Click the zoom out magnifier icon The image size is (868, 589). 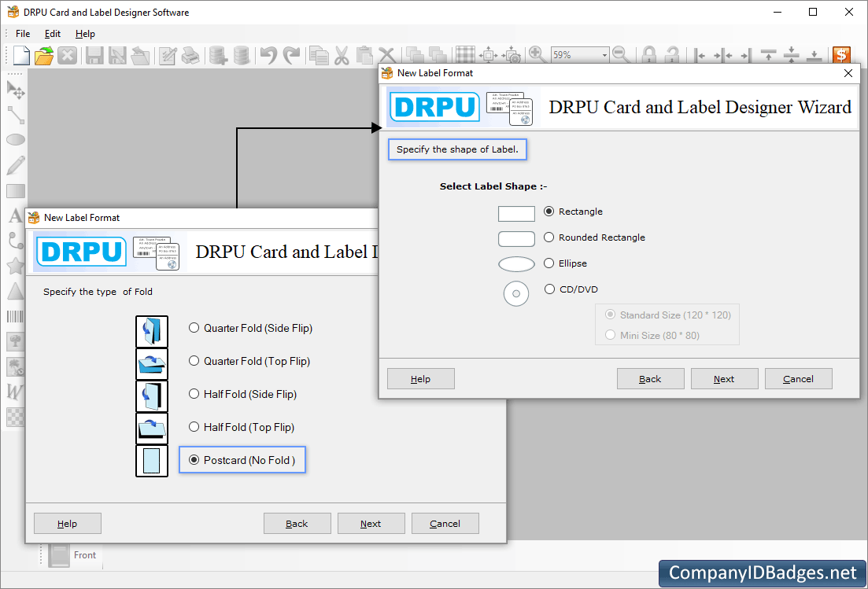pyautogui.click(x=621, y=54)
